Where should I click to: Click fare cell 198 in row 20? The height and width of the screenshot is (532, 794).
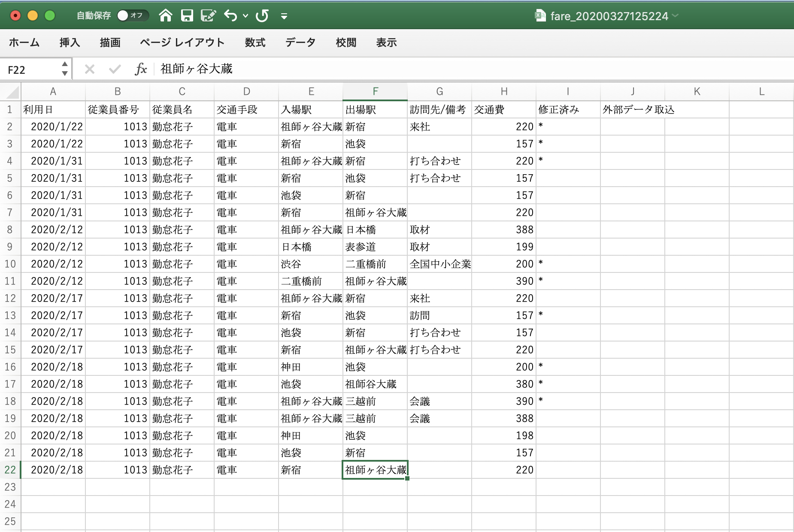504,435
